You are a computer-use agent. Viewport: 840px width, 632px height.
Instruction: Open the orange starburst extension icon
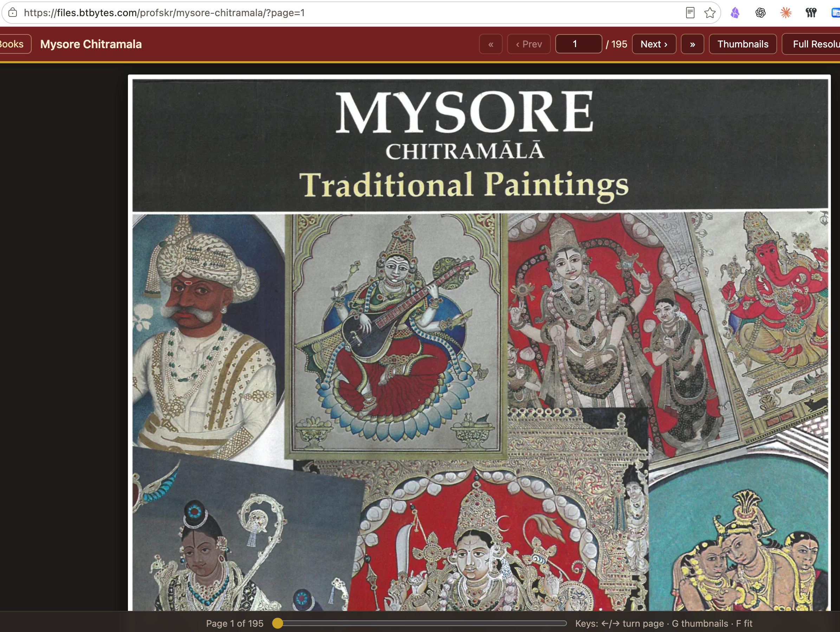tap(786, 13)
